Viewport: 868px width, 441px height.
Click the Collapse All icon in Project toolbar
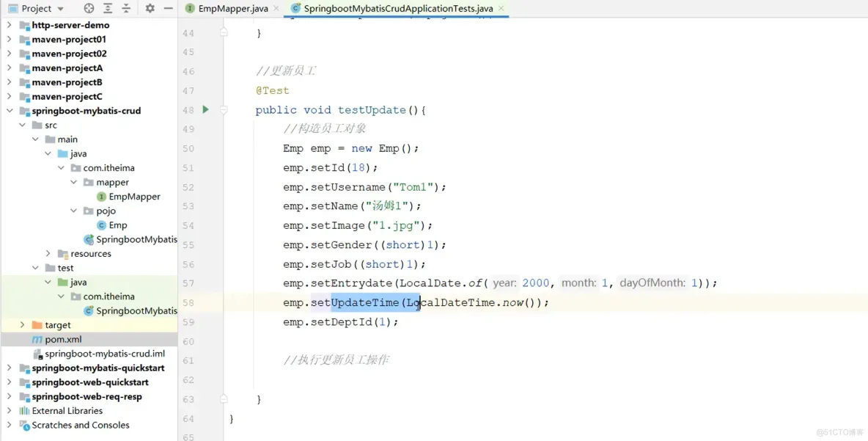[x=126, y=8]
